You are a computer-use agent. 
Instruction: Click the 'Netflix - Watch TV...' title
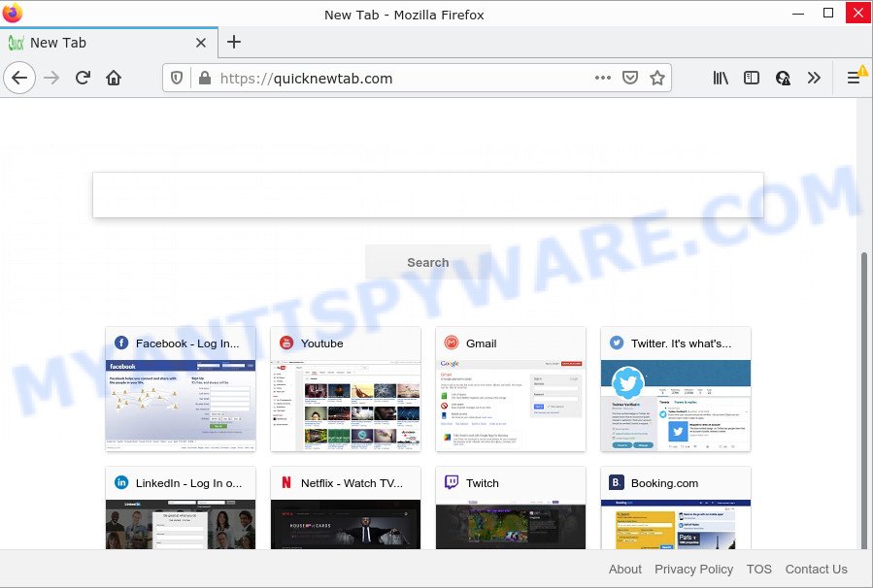click(x=352, y=483)
